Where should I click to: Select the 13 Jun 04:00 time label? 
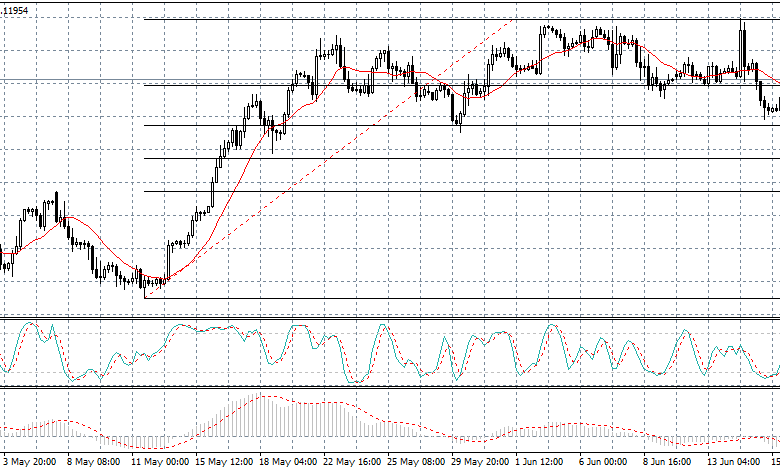(731, 463)
